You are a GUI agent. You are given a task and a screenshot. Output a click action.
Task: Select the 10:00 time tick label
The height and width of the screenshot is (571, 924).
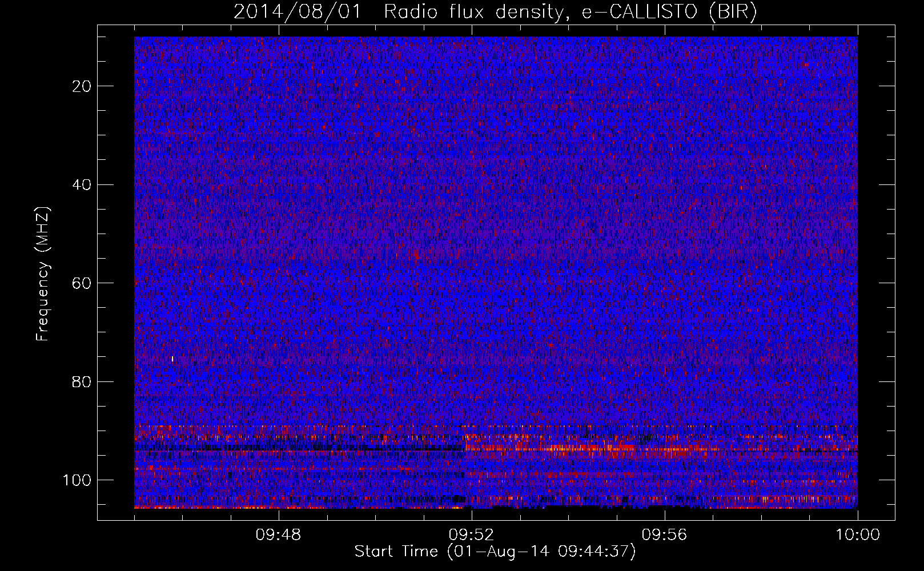[x=857, y=535]
